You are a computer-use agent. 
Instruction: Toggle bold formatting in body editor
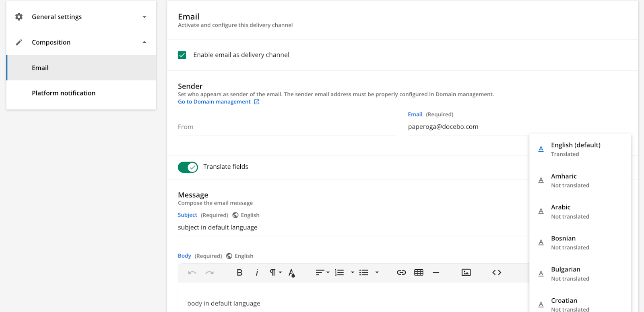[x=239, y=273]
